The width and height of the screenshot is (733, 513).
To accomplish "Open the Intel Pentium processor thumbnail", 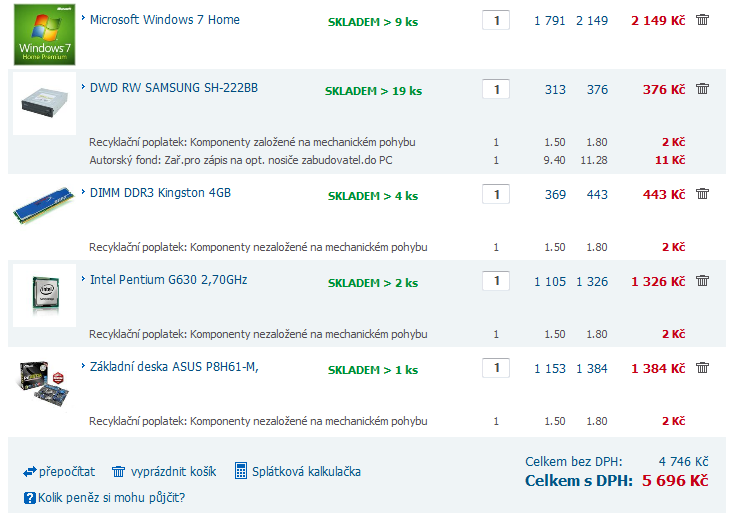I will click(x=44, y=295).
